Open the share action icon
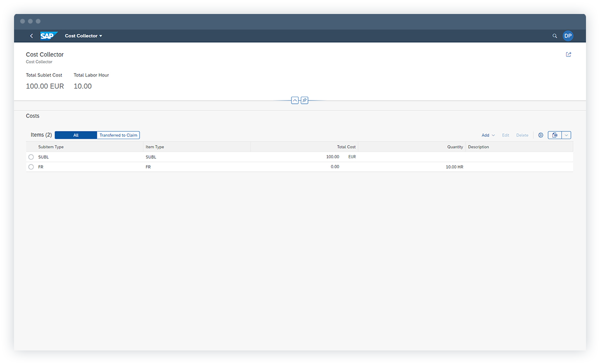This screenshot has height=364, width=600. [568, 55]
